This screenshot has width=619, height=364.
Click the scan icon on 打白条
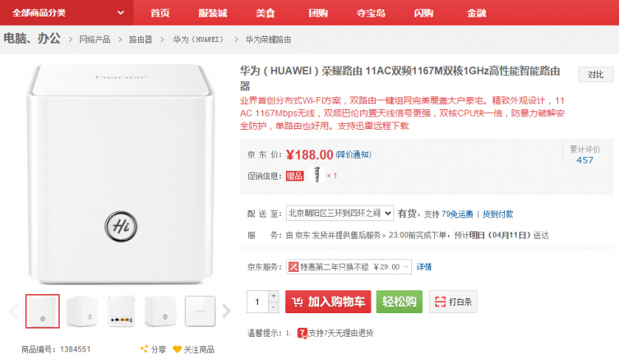point(440,302)
